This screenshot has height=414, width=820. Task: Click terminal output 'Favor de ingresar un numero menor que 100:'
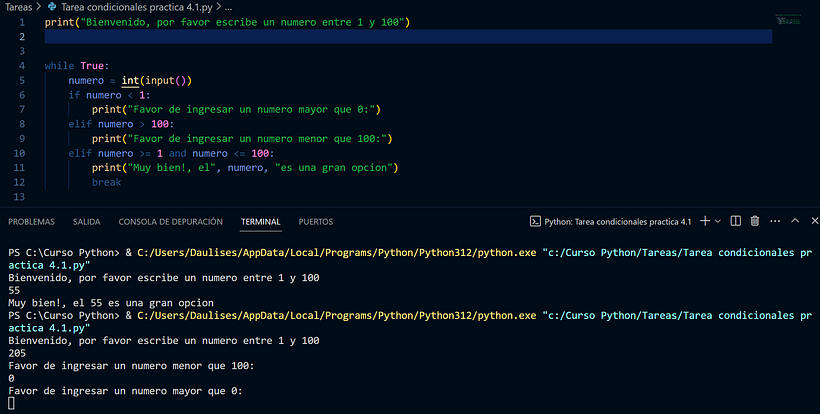point(131,366)
